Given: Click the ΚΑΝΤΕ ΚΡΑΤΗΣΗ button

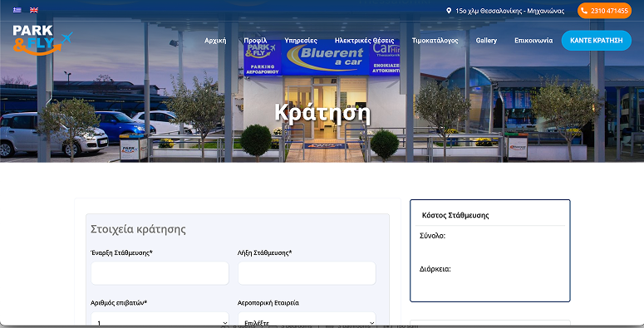Looking at the screenshot, I should point(597,40).
